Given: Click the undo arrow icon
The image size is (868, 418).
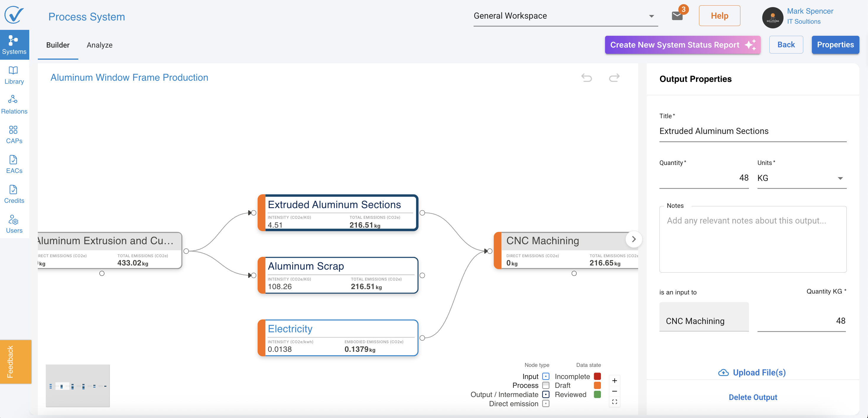Looking at the screenshot, I should [x=586, y=78].
